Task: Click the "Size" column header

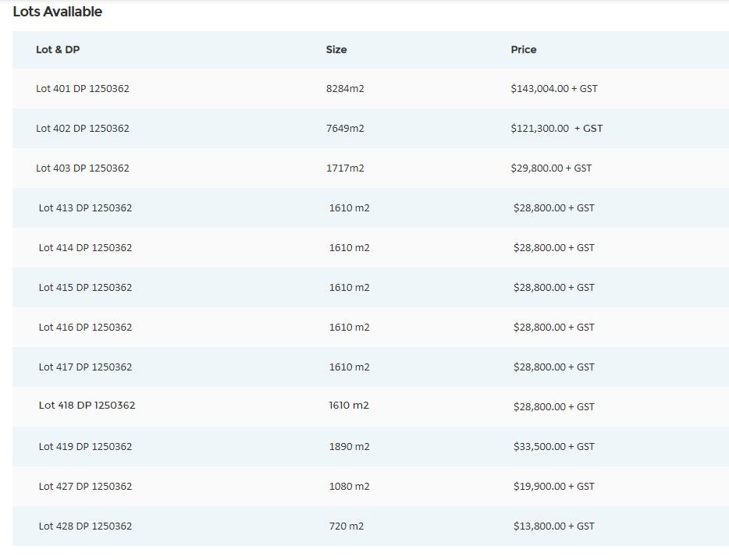Action: click(336, 49)
